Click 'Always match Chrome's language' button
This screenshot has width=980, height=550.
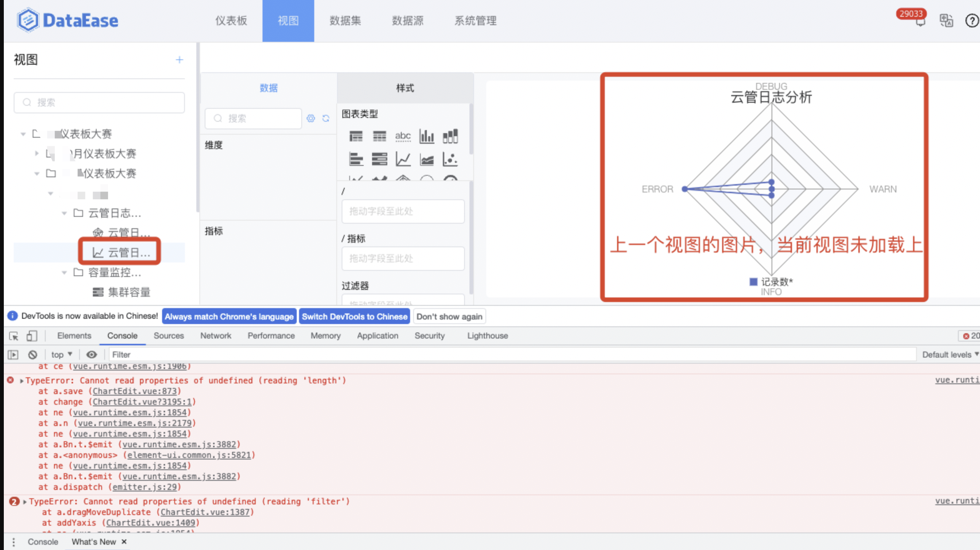point(229,316)
